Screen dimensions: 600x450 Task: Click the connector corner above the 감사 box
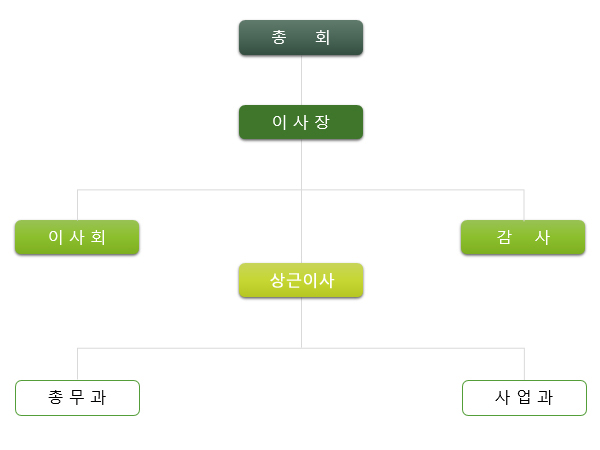(523, 189)
